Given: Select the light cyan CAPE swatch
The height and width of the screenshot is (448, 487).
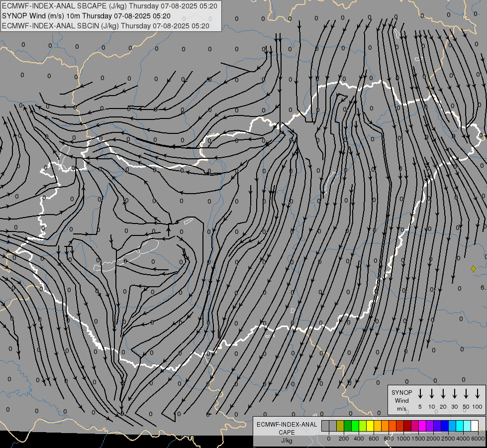Looking at the screenshot, I should (468, 426).
